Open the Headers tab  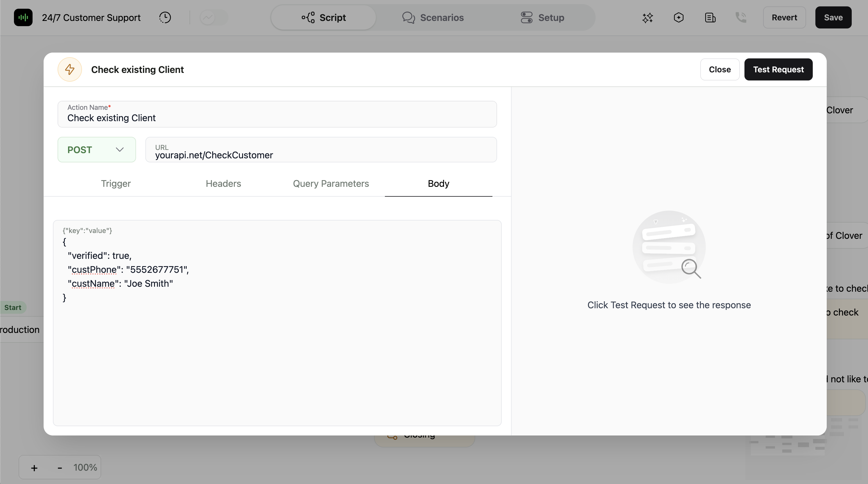click(223, 184)
